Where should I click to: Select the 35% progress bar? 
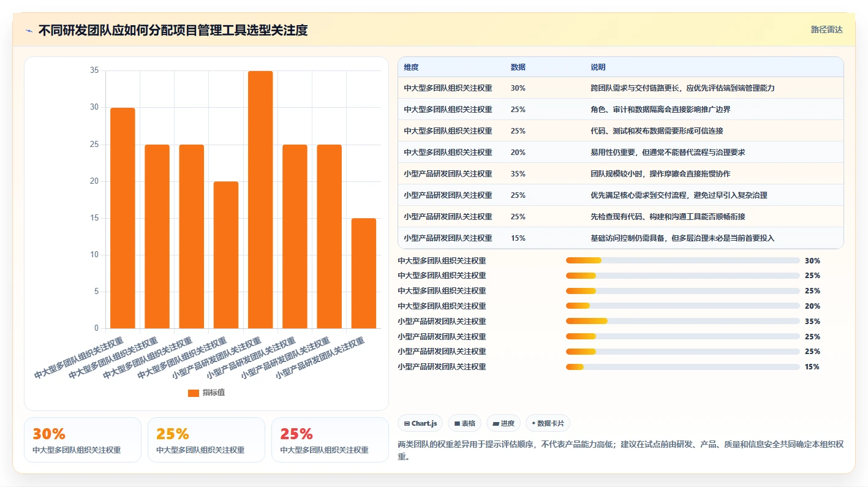pos(683,321)
